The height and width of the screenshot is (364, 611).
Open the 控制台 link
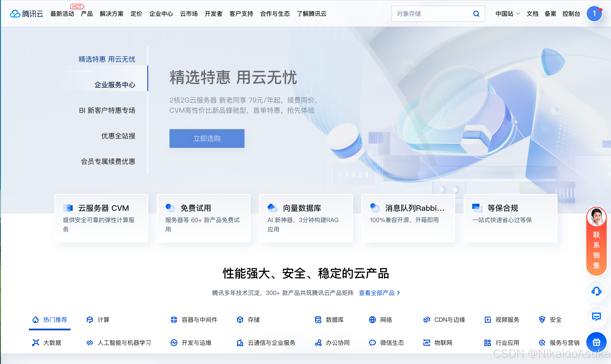point(571,14)
